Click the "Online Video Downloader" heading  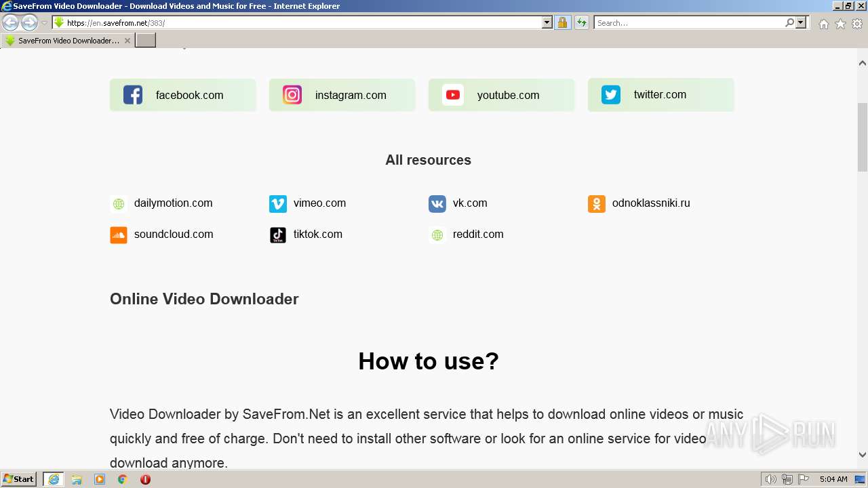204,299
